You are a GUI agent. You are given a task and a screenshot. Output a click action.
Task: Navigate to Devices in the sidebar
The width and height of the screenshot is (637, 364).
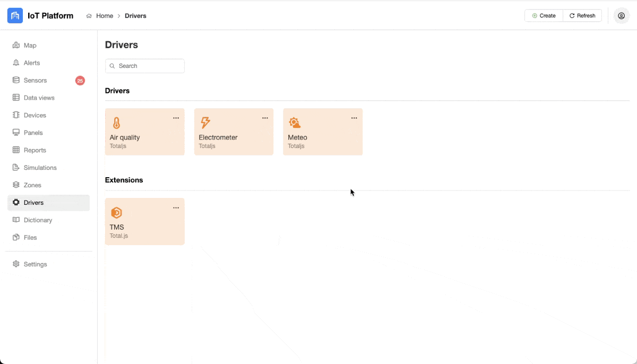[35, 115]
